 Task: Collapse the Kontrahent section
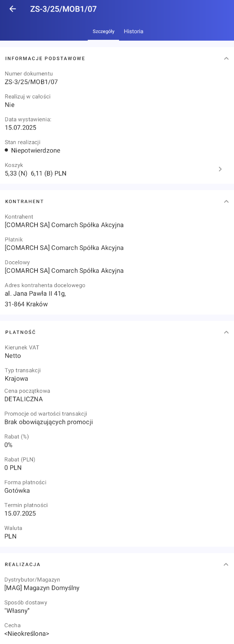[x=226, y=201]
